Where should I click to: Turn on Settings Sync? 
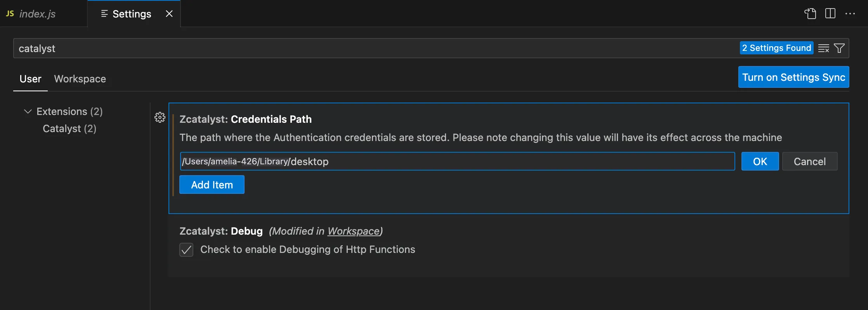tap(793, 77)
